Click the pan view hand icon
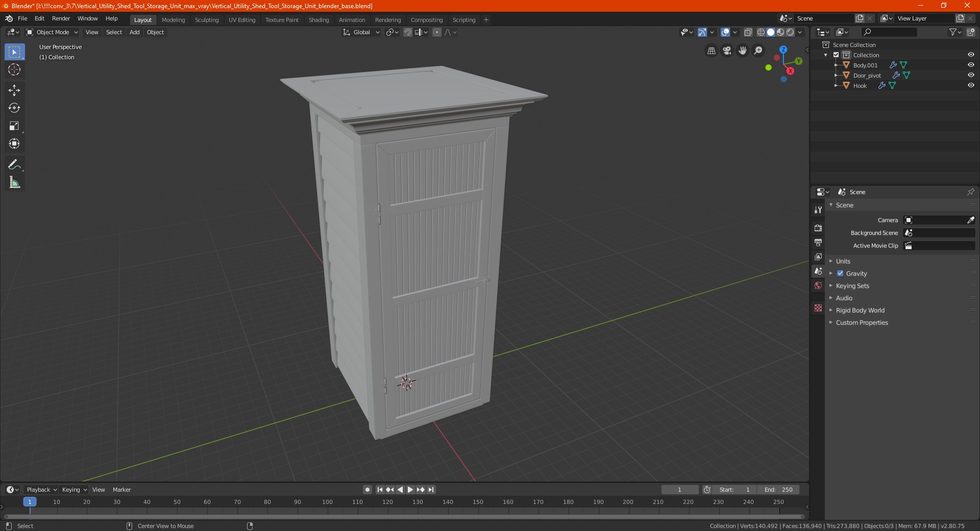Screen dimensions: 980x531 coord(743,51)
